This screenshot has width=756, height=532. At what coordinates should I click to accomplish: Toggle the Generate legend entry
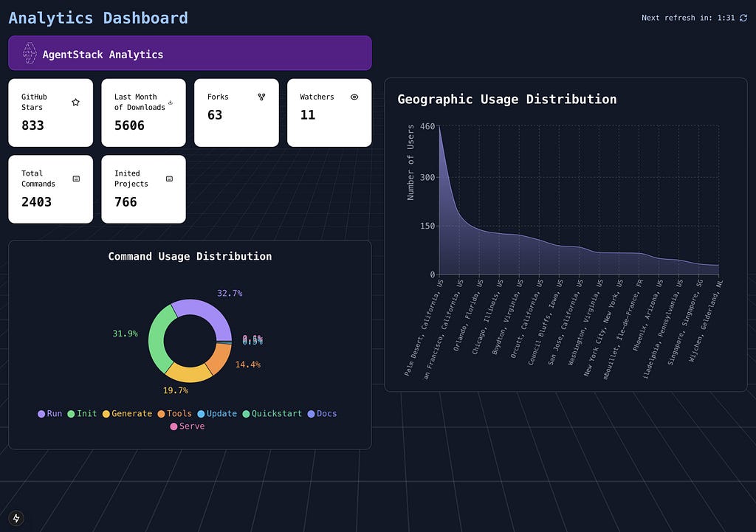click(x=127, y=413)
